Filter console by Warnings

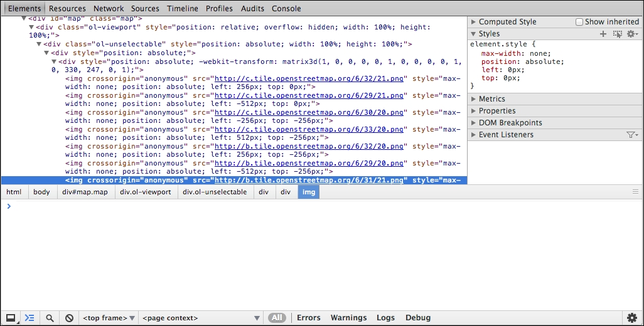point(349,318)
